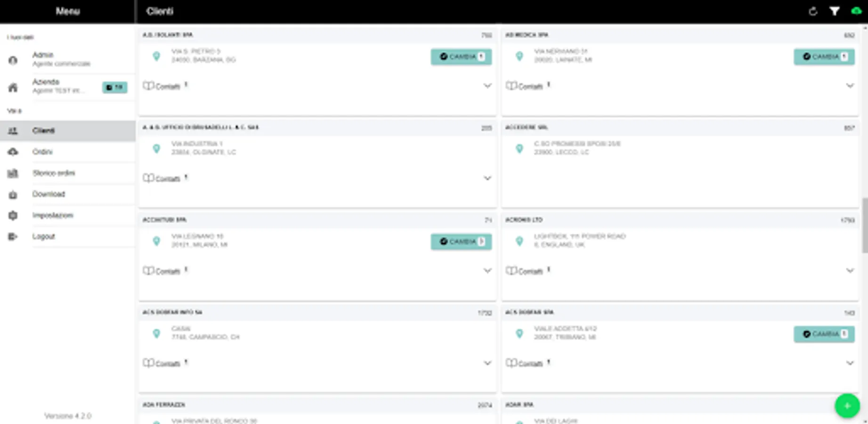
Task: Click the green cloud sync icon
Action: (856, 11)
